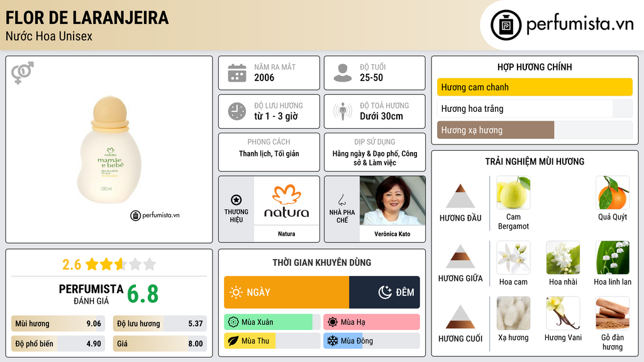Click the Mùa Đông snowflake icon

point(333,341)
